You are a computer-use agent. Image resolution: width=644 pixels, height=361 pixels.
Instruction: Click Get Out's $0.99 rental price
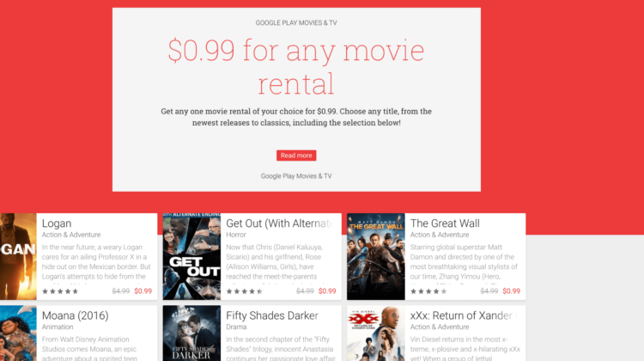point(327,291)
